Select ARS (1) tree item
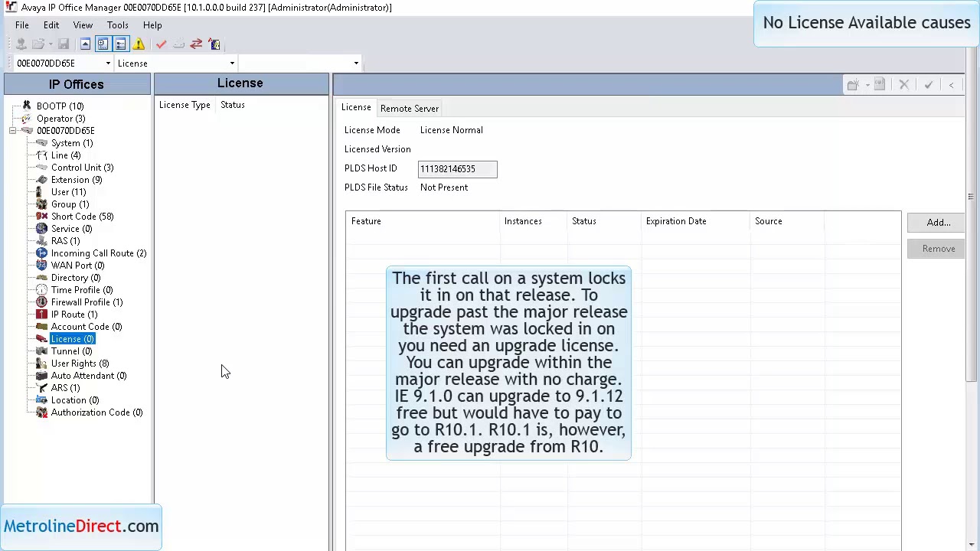 coord(65,388)
